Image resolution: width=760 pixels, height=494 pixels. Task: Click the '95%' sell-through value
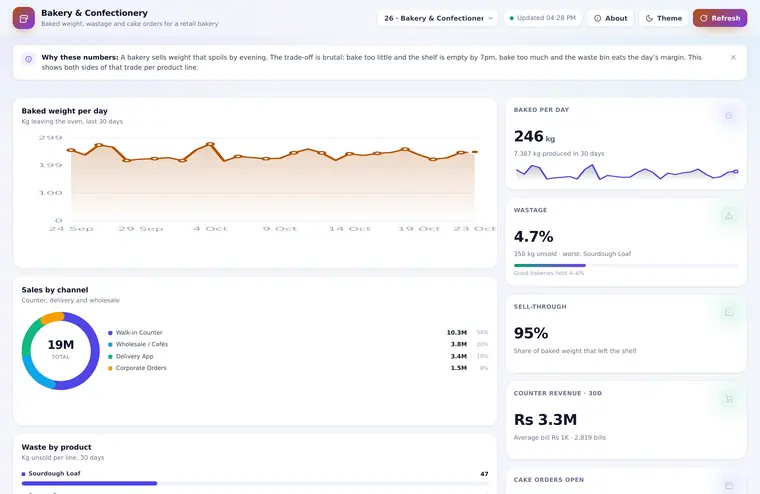coord(531,333)
